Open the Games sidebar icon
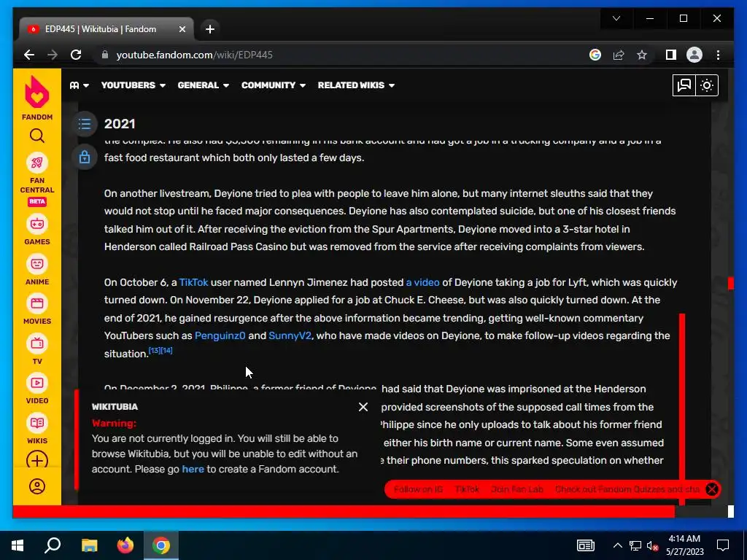747x560 pixels. [x=37, y=224]
